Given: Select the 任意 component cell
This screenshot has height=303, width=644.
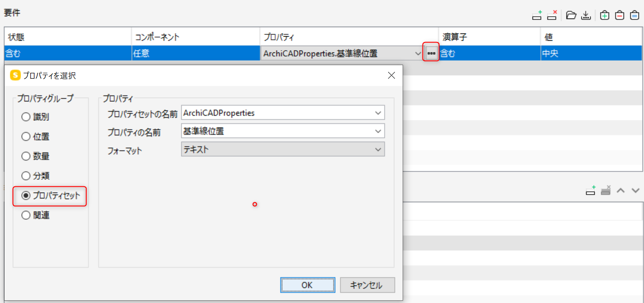Looking at the screenshot, I should [x=196, y=53].
